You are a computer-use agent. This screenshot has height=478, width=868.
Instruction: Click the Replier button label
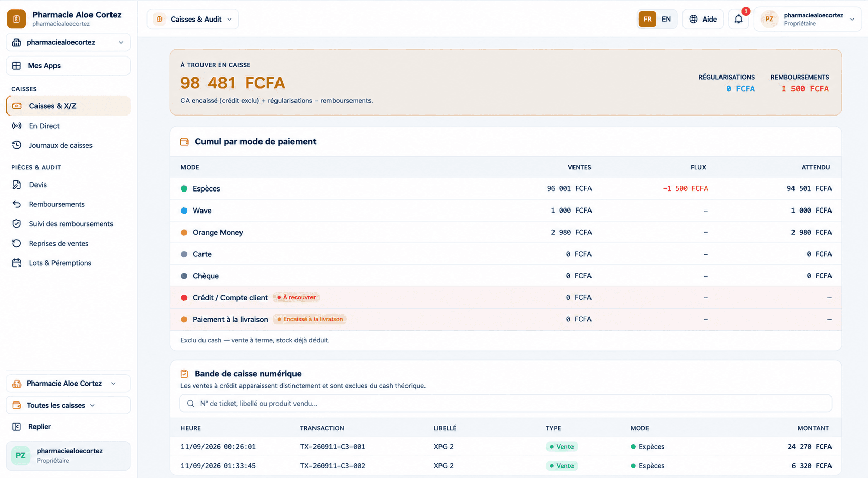click(x=40, y=427)
